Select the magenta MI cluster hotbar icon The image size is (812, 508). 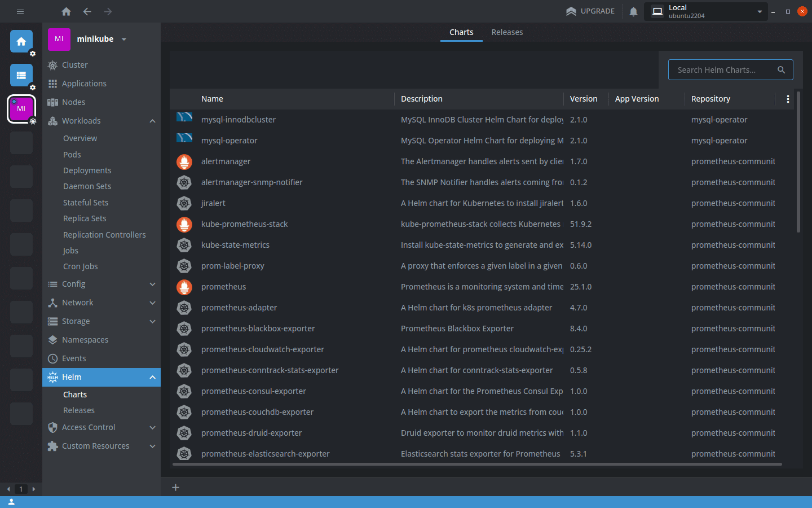click(21, 109)
